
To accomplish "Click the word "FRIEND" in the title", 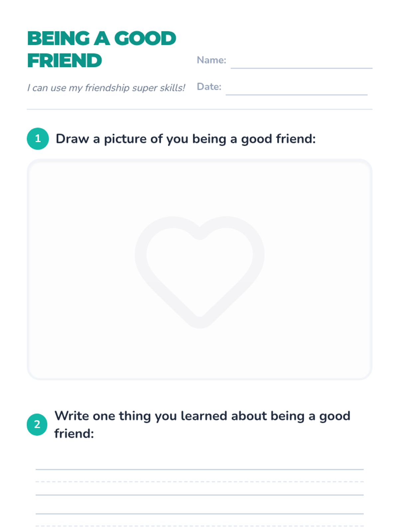I will (x=65, y=61).
